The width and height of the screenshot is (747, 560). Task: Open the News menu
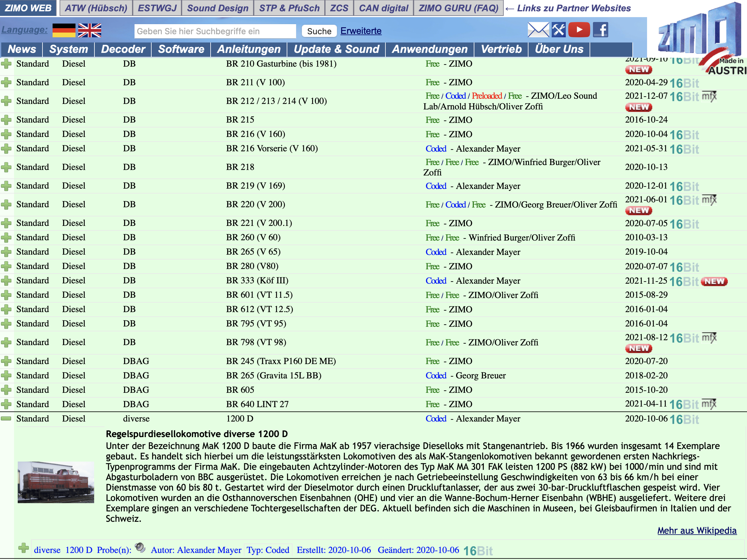22,49
